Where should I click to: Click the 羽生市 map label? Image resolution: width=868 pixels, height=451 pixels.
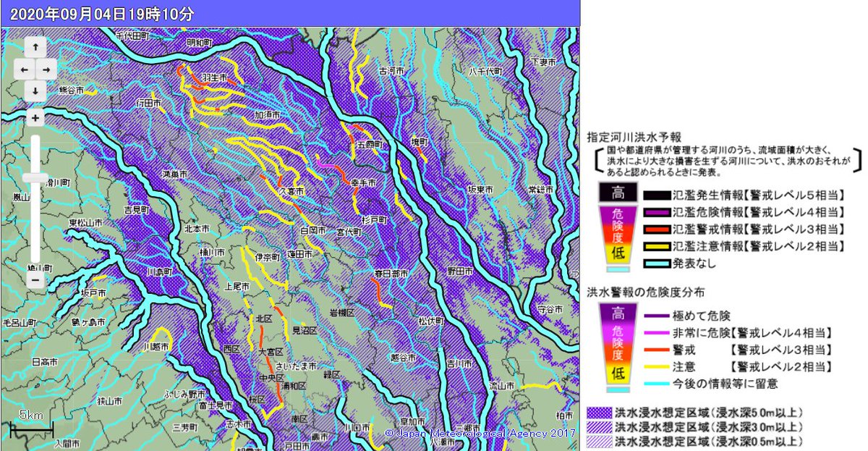tap(214, 77)
